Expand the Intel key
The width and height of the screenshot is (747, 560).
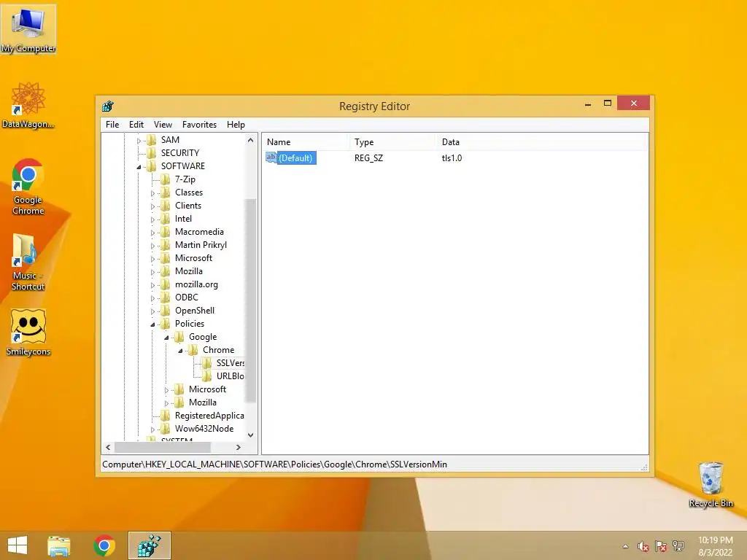[152, 219]
